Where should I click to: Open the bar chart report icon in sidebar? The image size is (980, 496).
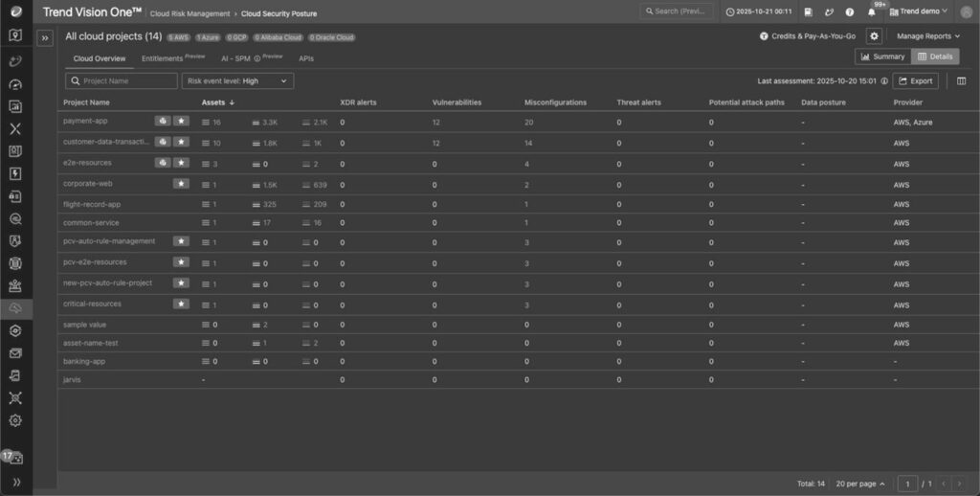(15, 107)
